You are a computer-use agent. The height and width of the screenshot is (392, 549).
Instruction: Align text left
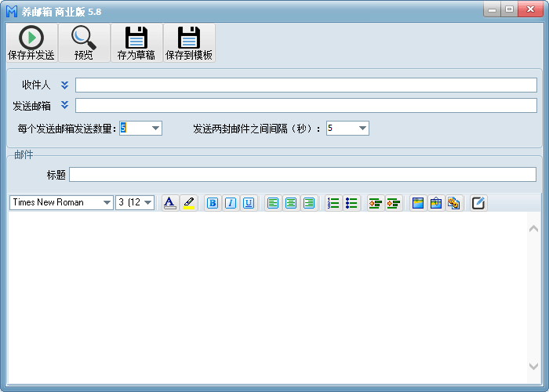click(273, 203)
